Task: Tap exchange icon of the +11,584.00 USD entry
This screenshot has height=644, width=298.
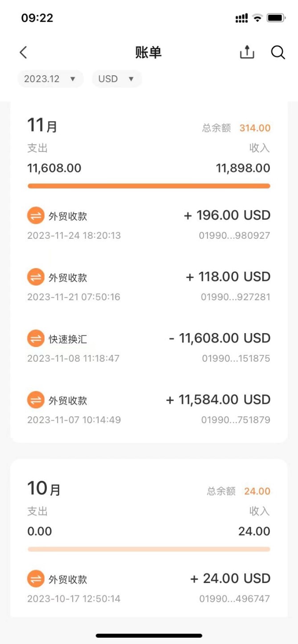Action: (x=36, y=400)
